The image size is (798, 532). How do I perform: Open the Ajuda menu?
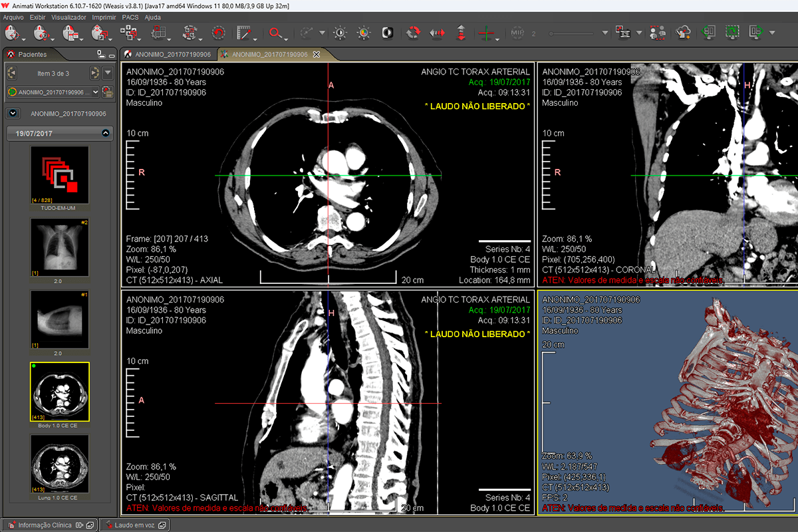click(153, 17)
